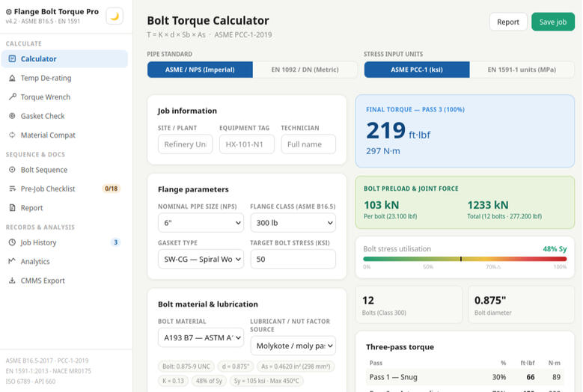583x392 pixels.
Task: Click the Technician Full name field
Action: pos(308,144)
